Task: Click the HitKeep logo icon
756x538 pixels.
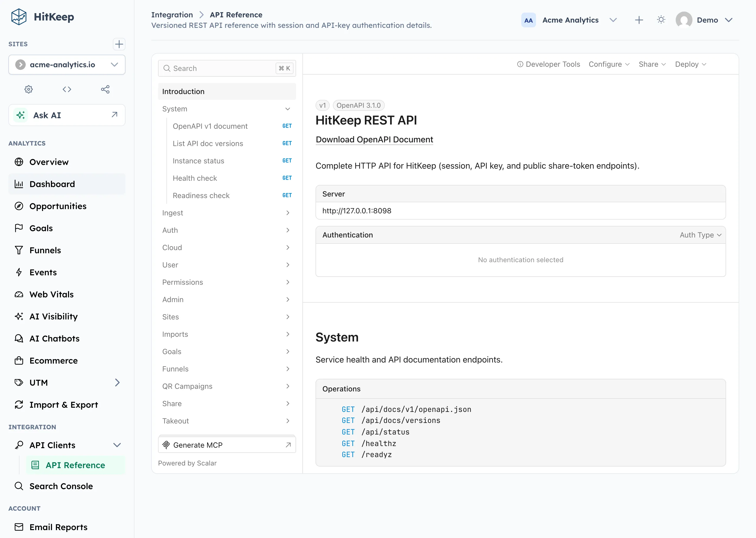Action: 19,17
